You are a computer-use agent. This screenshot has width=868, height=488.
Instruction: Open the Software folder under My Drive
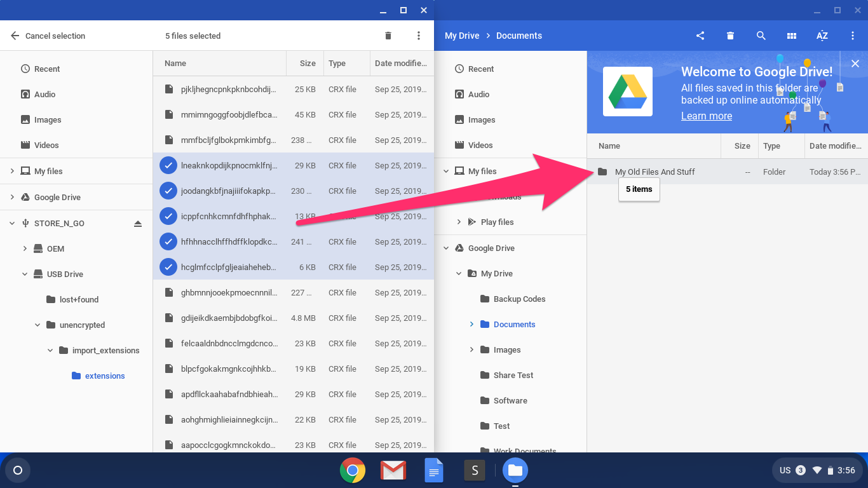(x=510, y=400)
